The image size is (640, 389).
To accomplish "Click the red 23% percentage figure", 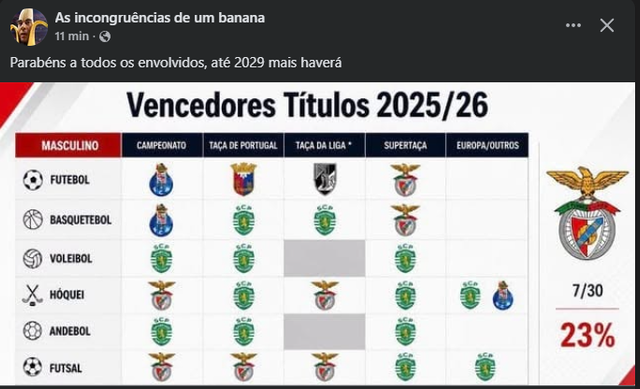I will pos(587,335).
